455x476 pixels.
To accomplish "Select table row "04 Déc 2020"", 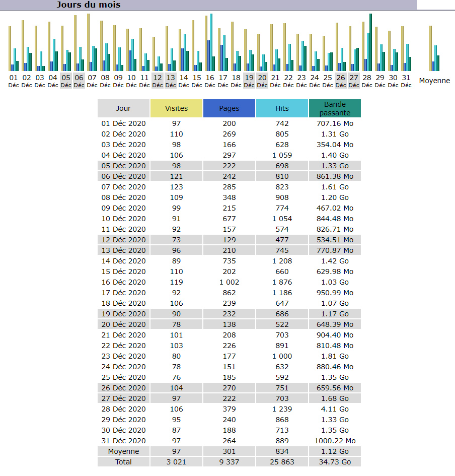I will 230,155.
